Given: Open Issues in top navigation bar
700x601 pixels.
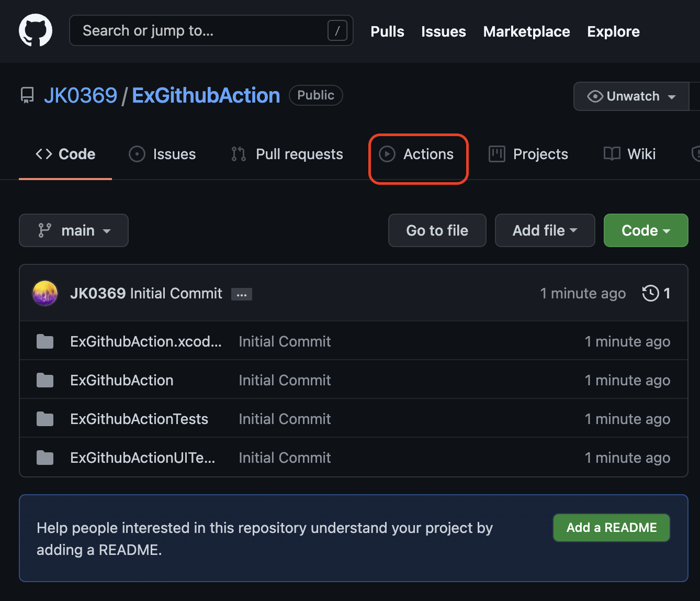Looking at the screenshot, I should [444, 31].
